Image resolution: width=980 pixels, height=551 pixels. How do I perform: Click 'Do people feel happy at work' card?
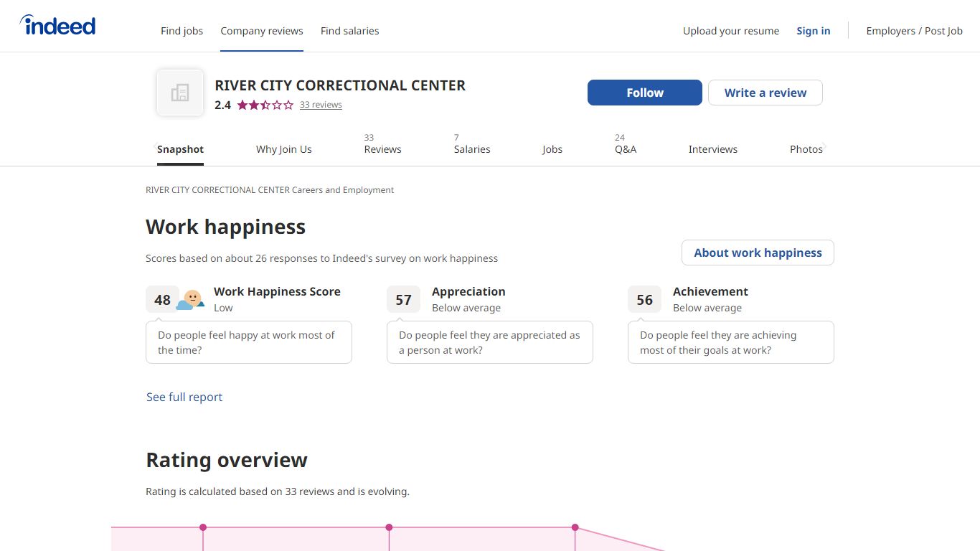pyautogui.click(x=249, y=342)
